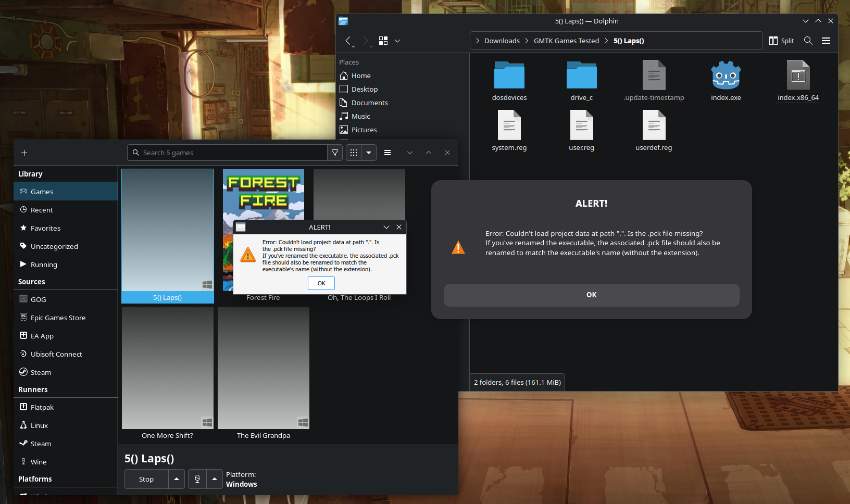Select the Steam runner under Runners
The width and height of the screenshot is (850, 504).
[66, 444]
